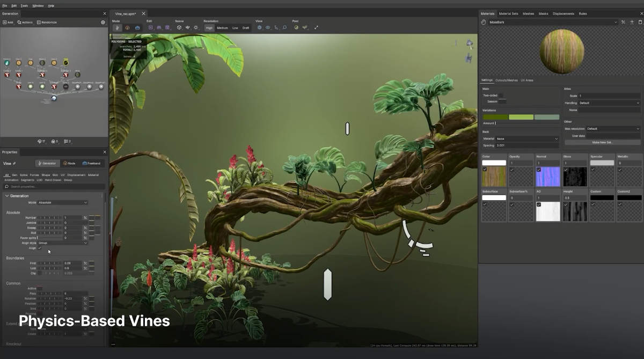Open the Actions menu in Generation panel
This screenshot has width=644, height=359.
[x=25, y=23]
